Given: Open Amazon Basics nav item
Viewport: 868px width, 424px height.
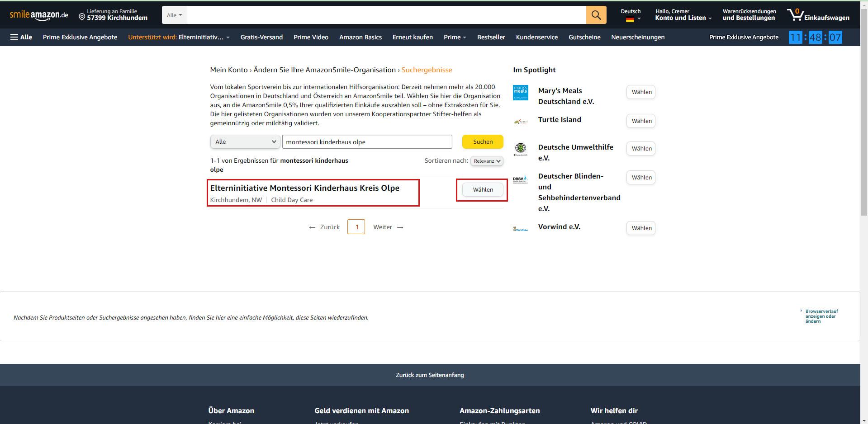Looking at the screenshot, I should (x=360, y=37).
